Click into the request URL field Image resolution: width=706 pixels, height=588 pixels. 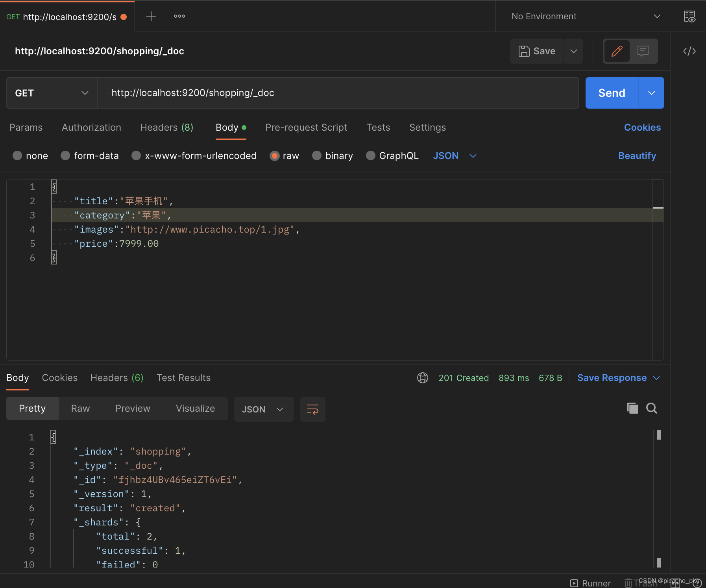(x=338, y=93)
